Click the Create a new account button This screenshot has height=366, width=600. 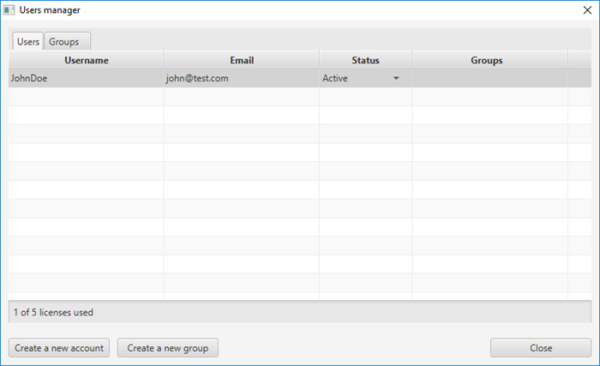pos(59,348)
